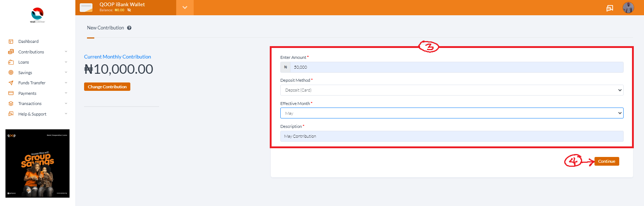Open the user profile avatar
This screenshot has width=644, height=206.
point(628,8)
